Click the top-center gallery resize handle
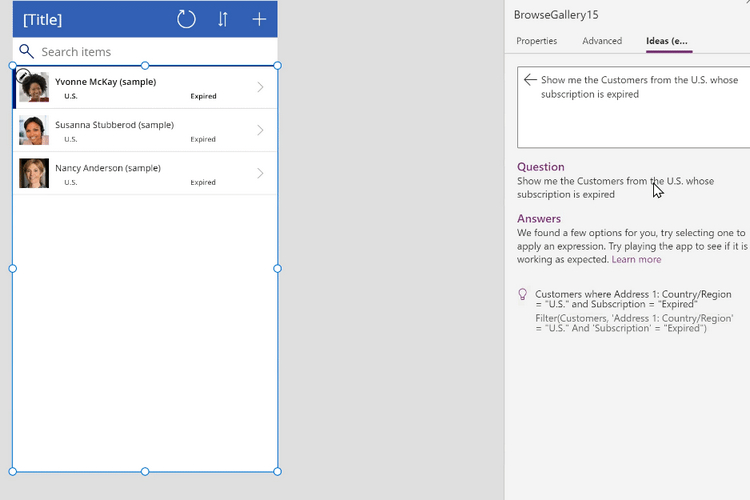This screenshot has height=500, width=750. [145, 66]
